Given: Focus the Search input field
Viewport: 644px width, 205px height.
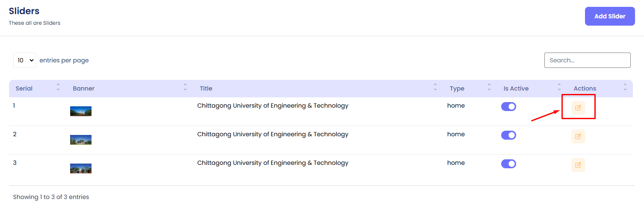Looking at the screenshot, I should (587, 60).
